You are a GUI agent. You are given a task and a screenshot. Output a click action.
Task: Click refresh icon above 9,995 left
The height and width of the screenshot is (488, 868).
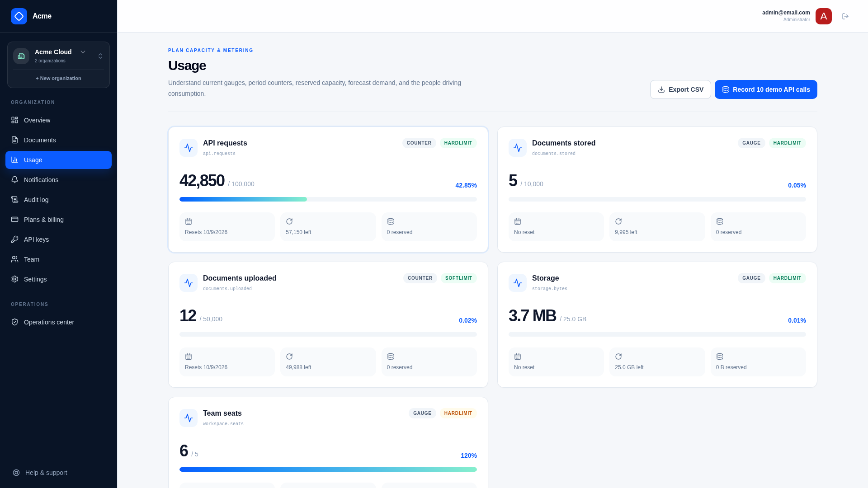(618, 221)
